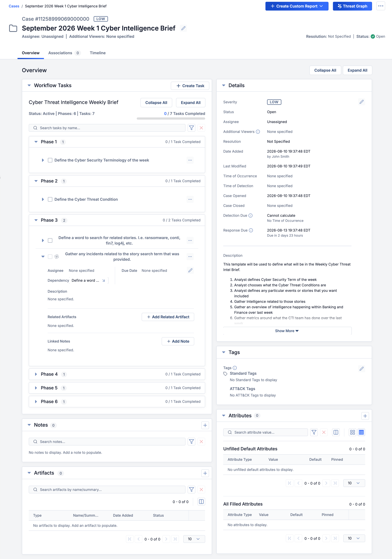The image size is (392, 559).
Task: Jump to dependency task Define a word arrow
Action: [104, 280]
